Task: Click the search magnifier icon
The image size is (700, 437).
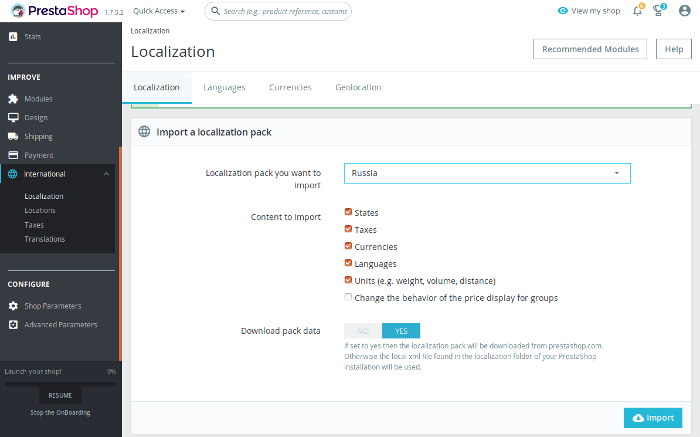Action: (x=215, y=11)
